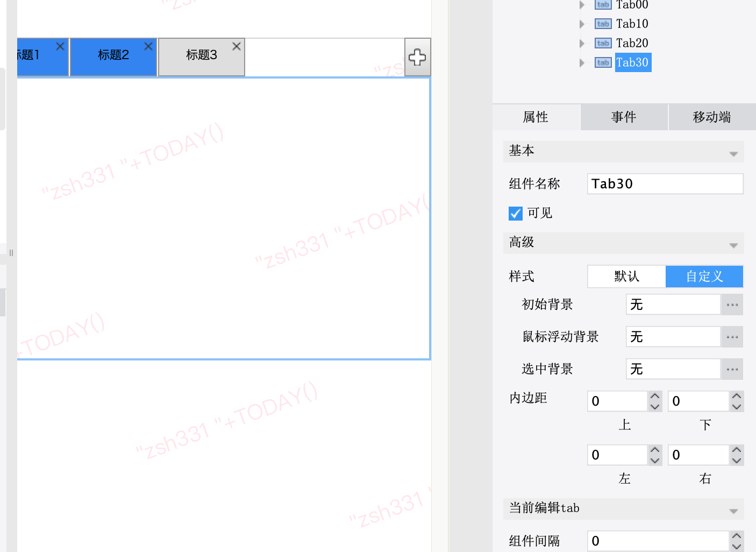Toggle the 可见 checkbox
The width and height of the screenshot is (756, 552).
pos(516,214)
